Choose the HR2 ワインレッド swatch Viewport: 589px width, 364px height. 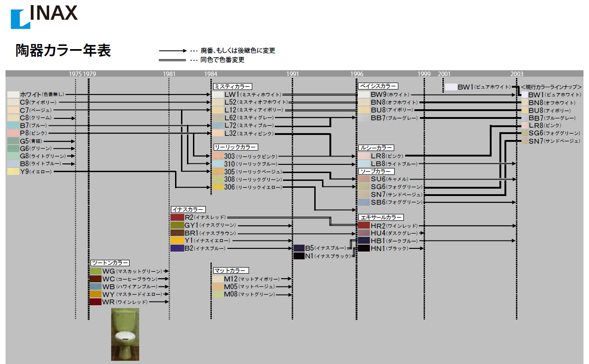[364, 225]
